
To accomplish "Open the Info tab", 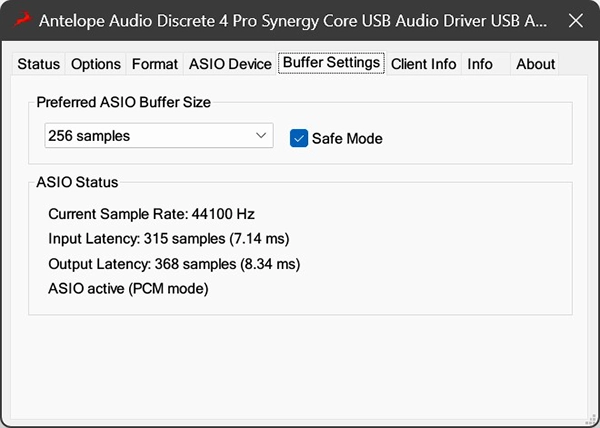I will [480, 64].
